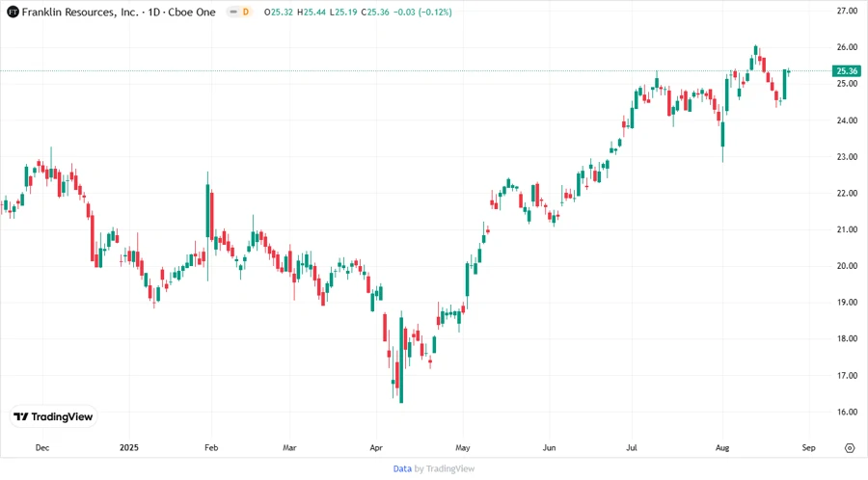The width and height of the screenshot is (868, 480).
Task: Click the 16.00 price axis label
Action: 847,412
